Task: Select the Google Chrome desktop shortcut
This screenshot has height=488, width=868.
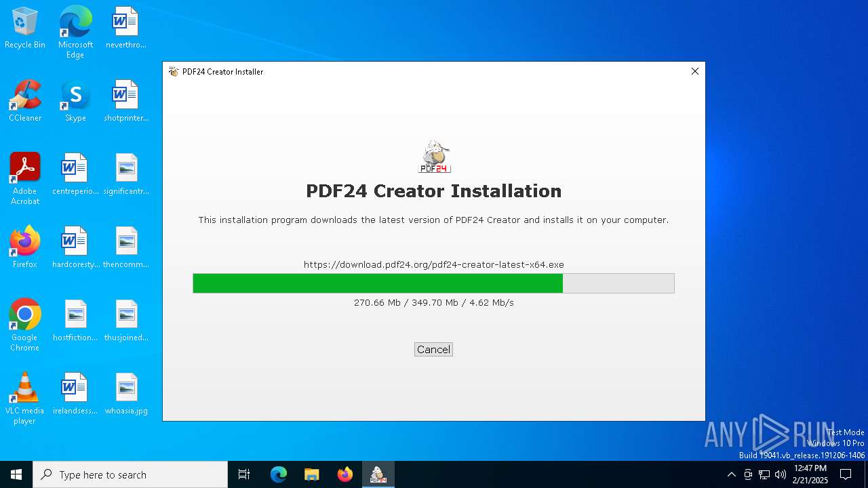Action: click(x=25, y=325)
